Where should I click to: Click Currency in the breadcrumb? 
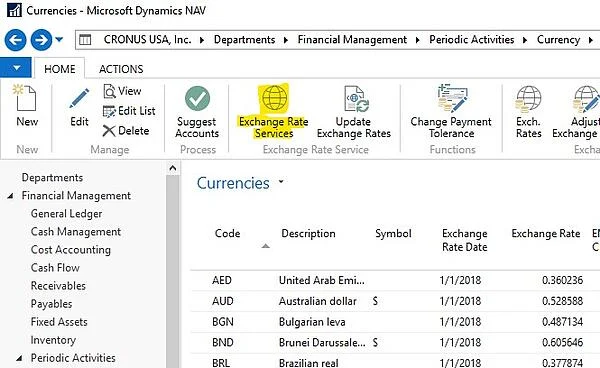click(559, 40)
